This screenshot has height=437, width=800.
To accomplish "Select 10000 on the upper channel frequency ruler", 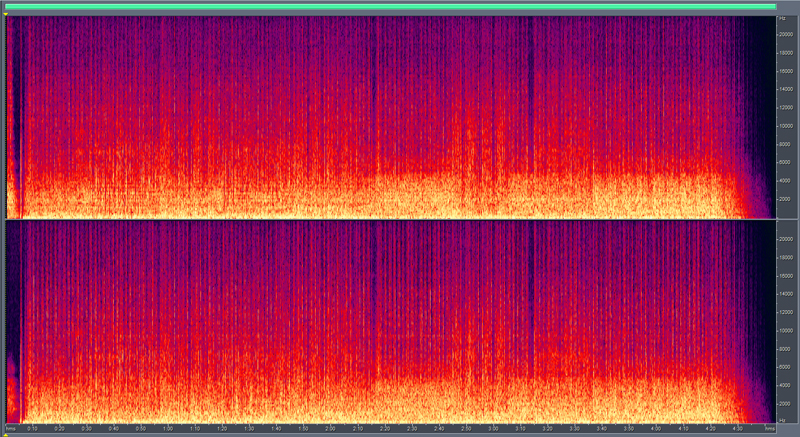I will coord(787,126).
